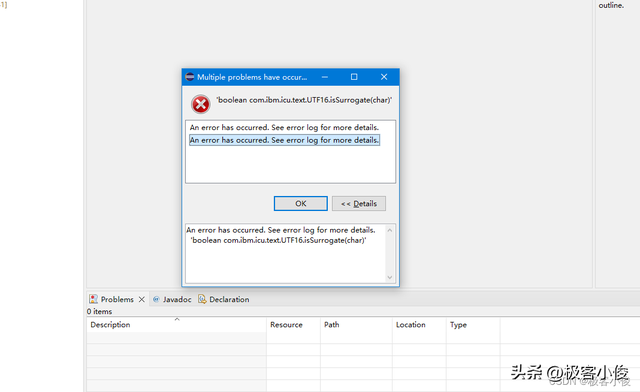
Task: Close the Multiple problems dialog
Action: point(384,77)
